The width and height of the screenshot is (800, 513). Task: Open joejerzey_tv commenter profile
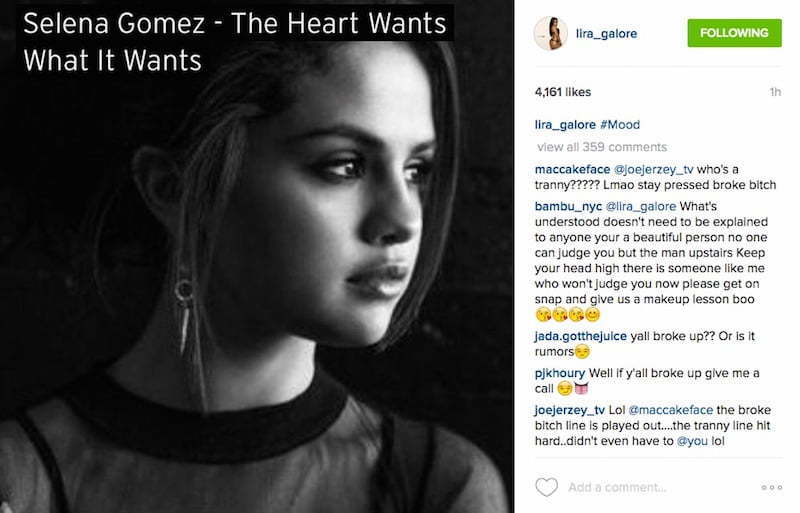[x=569, y=410]
